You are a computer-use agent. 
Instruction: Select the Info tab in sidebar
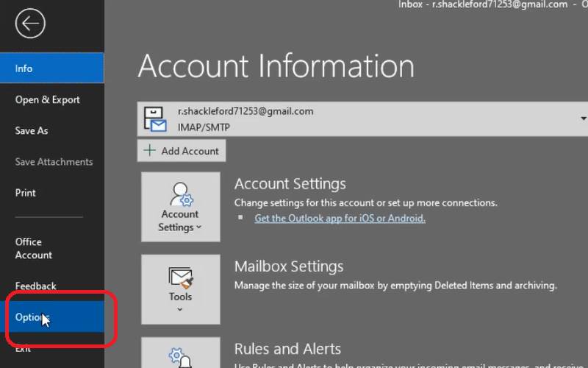tap(51, 68)
